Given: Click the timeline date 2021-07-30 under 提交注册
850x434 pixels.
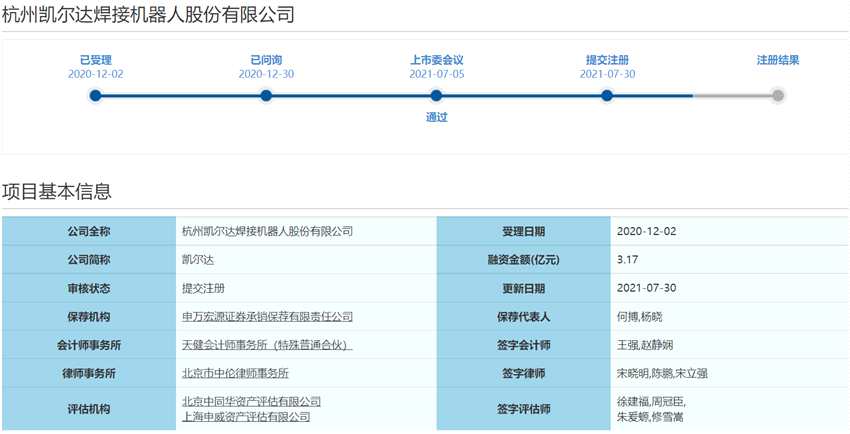Looking at the screenshot, I should pos(607,74).
